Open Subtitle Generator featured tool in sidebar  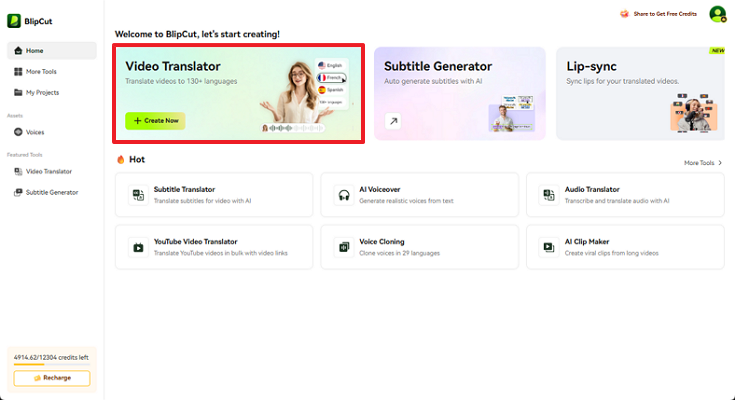click(x=52, y=192)
